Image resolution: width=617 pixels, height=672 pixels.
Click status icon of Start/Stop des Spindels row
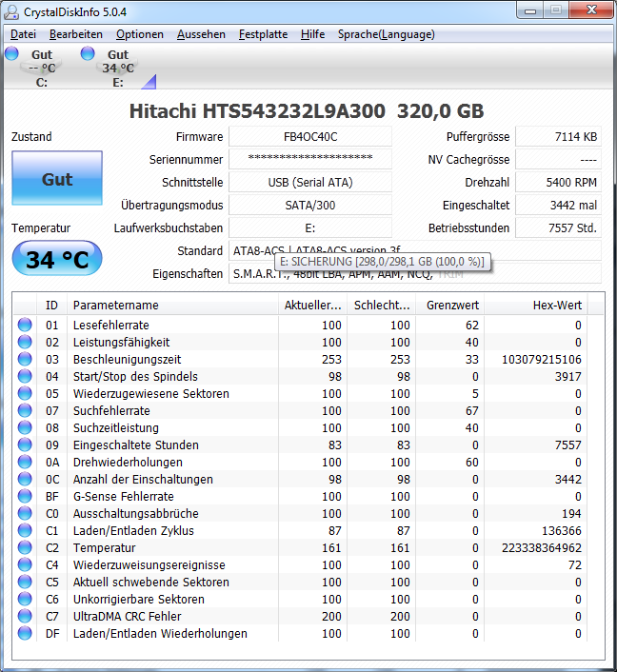[25, 376]
